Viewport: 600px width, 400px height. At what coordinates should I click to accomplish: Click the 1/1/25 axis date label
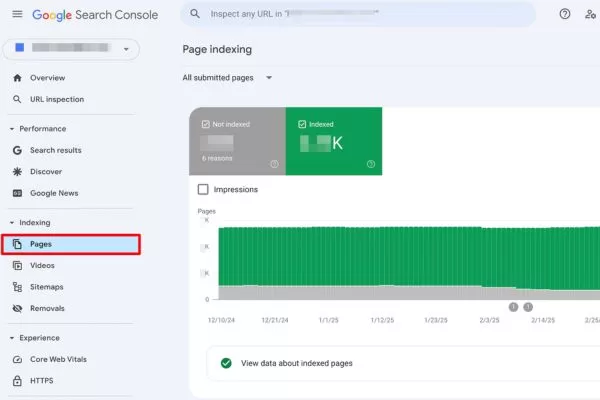329,320
